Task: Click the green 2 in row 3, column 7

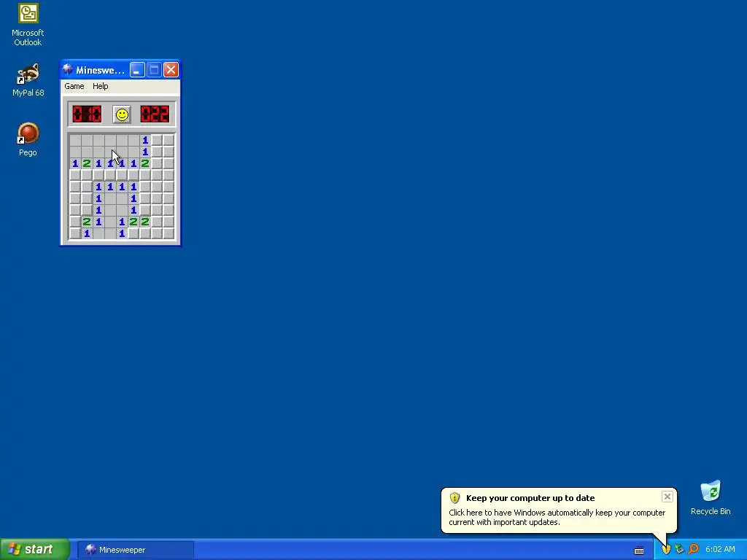Action: pos(145,163)
